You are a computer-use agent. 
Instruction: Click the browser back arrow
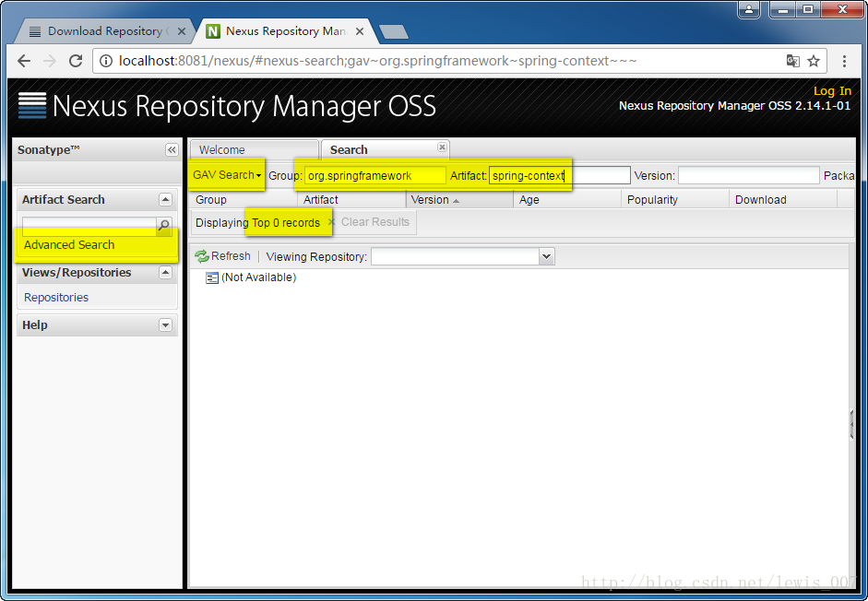pos(24,61)
